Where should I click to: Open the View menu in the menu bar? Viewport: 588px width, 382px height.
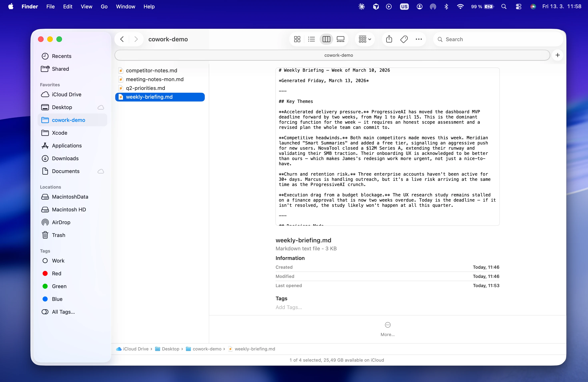click(x=86, y=7)
